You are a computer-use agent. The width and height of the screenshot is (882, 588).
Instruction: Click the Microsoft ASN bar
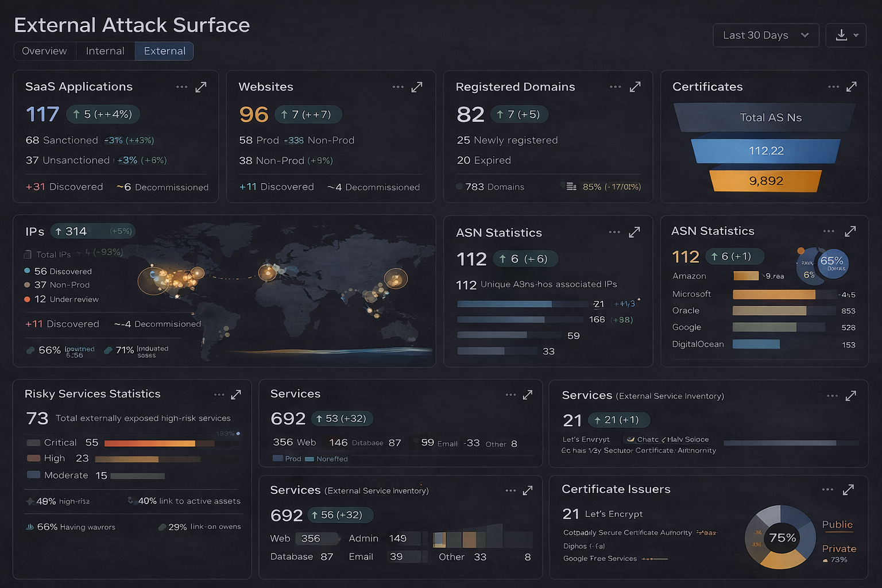pyautogui.click(x=774, y=295)
